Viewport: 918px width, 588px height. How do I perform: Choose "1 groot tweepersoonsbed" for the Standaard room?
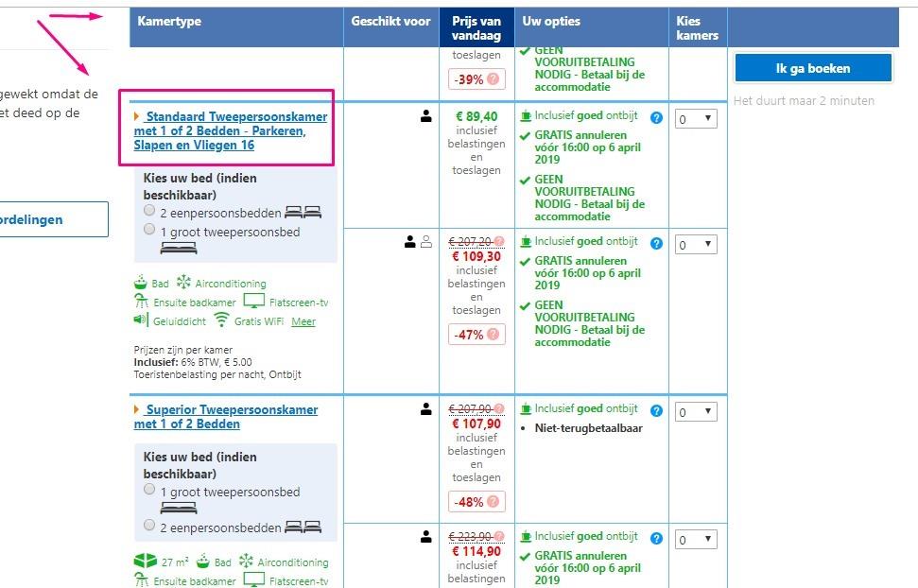click(149, 230)
